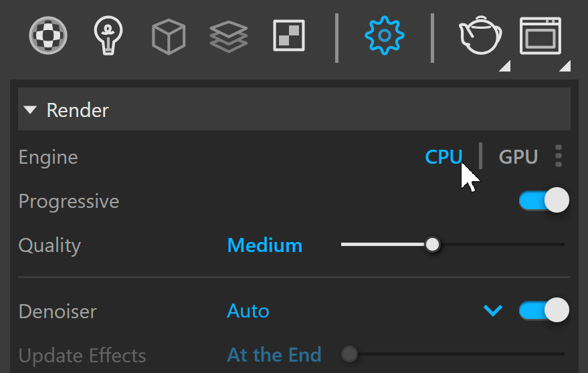588x373 pixels.
Task: Select CPU as render engine
Action: 444,156
